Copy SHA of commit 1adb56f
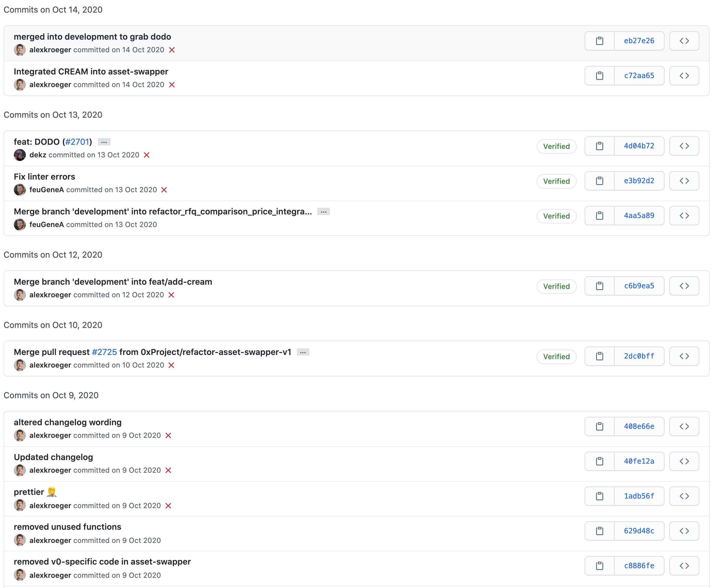This screenshot has width=712, height=588. [599, 496]
